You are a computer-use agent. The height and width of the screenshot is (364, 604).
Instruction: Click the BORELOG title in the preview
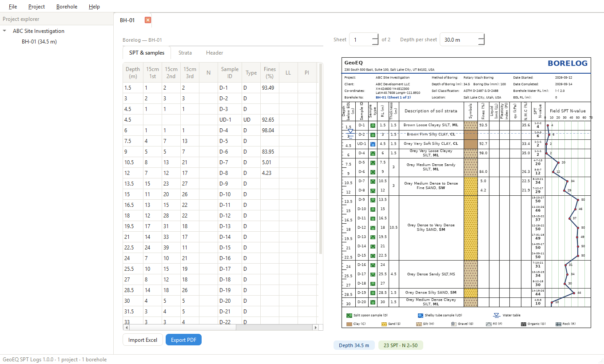coord(568,63)
